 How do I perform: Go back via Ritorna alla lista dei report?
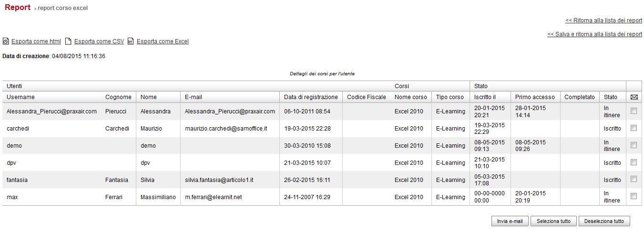pos(603,20)
